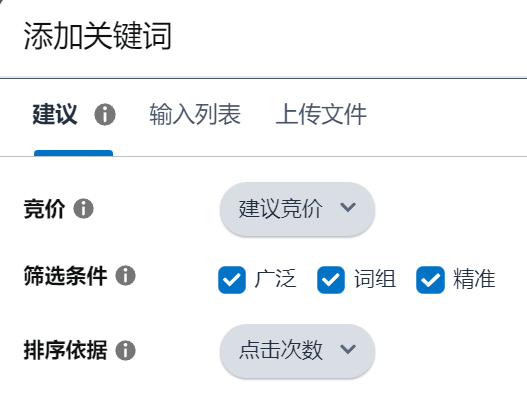Select the 建议 tab
This screenshot has height=396, width=527.
click(x=55, y=114)
